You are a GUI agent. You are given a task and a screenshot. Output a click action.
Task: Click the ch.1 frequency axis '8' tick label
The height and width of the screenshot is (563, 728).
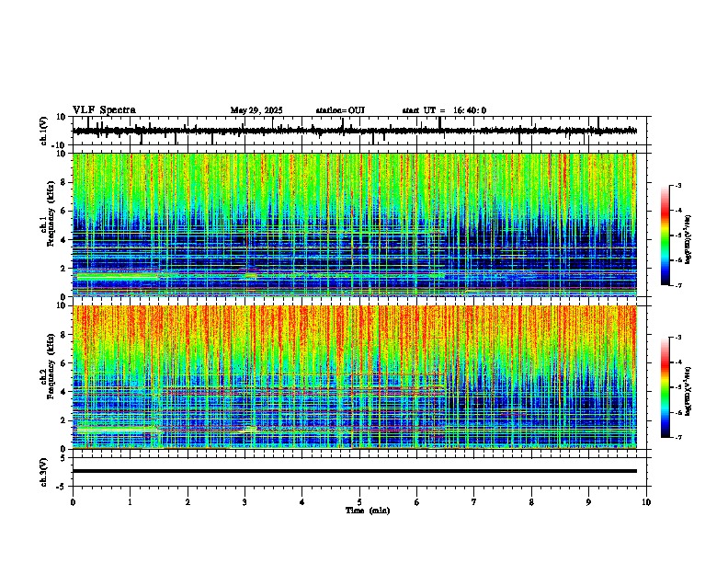(63, 182)
